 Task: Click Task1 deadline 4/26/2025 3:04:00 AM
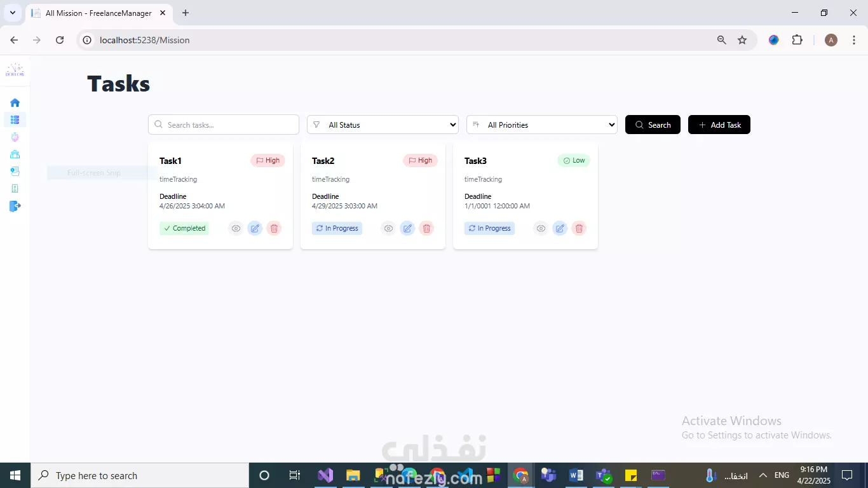click(x=192, y=206)
